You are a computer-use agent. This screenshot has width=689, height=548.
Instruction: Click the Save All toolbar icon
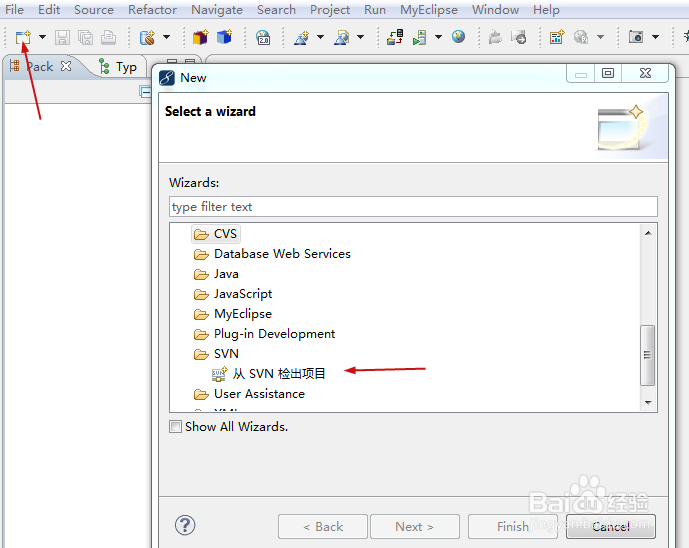85,37
